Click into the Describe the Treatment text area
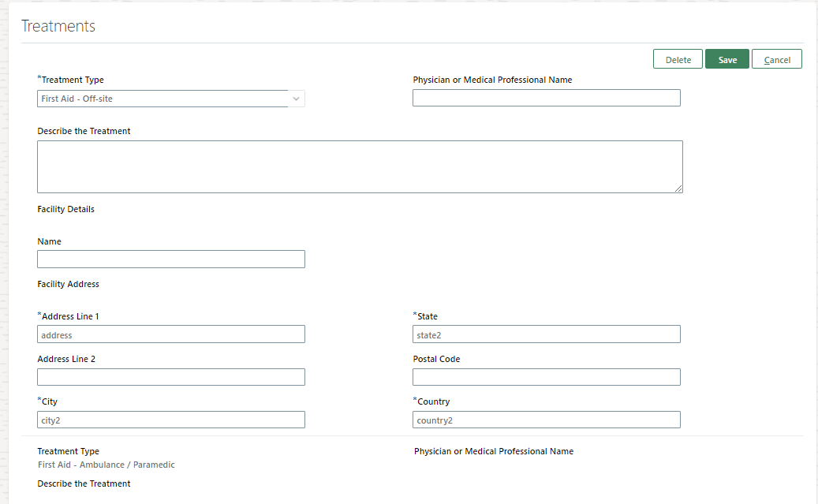This screenshot has height=504, width=818. click(359, 166)
